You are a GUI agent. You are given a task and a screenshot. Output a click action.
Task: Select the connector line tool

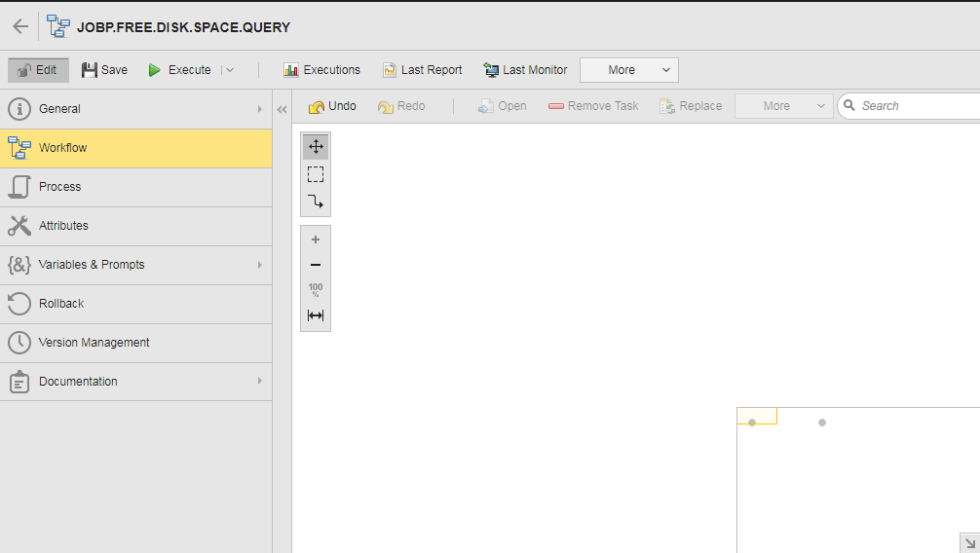point(316,202)
